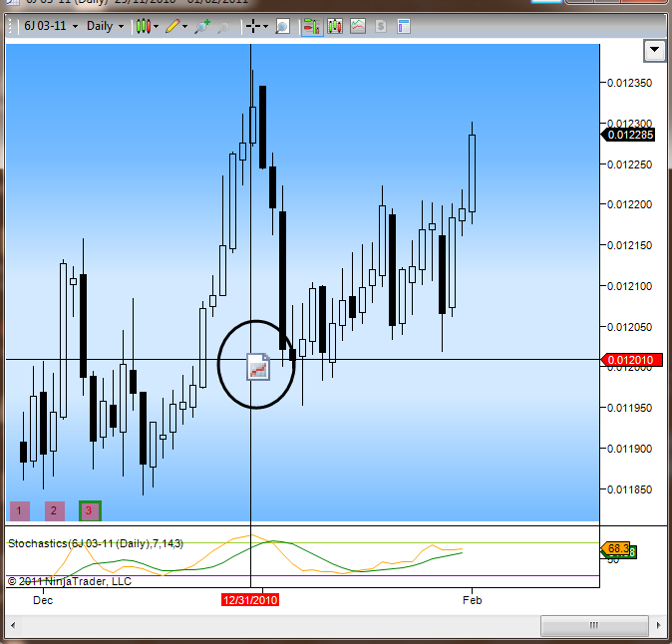The width and height of the screenshot is (672, 644).
Task: Click the candlestick chart style icon
Action: [x=144, y=26]
